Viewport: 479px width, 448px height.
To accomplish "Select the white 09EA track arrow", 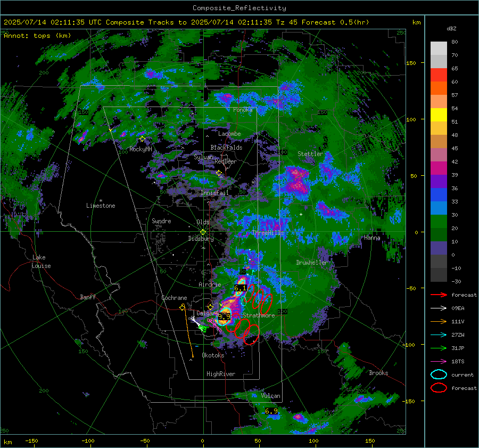I will coord(439,308).
